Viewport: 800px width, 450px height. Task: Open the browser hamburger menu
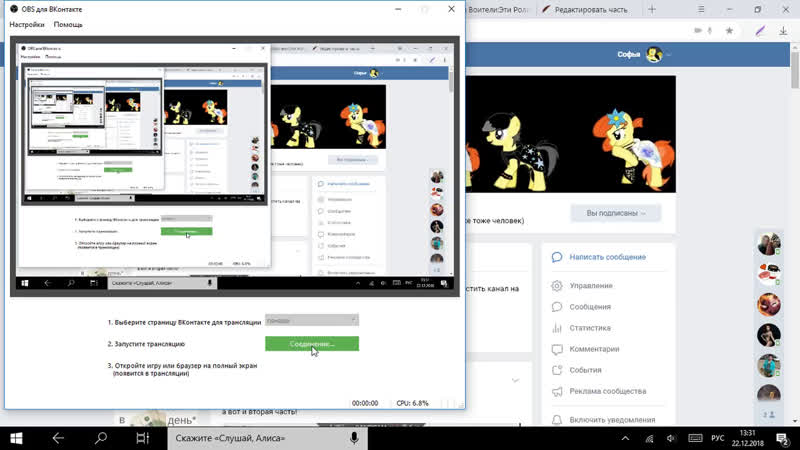pyautogui.click(x=702, y=10)
